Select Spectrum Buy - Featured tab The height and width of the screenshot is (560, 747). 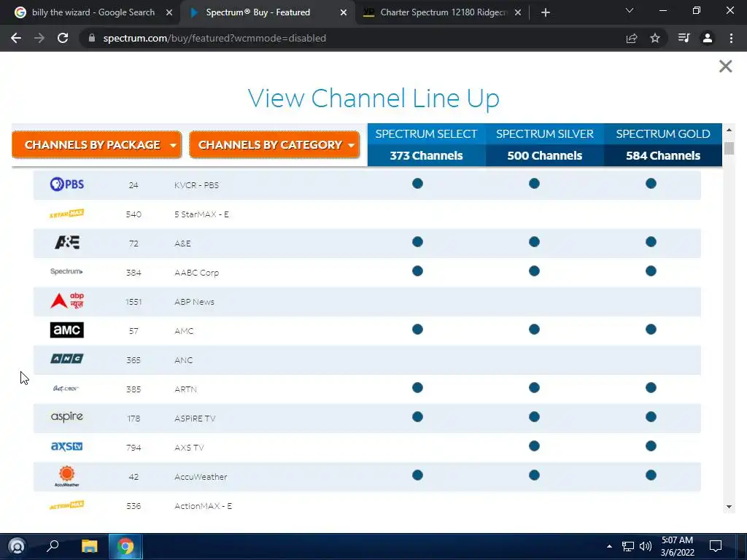pyautogui.click(x=258, y=12)
